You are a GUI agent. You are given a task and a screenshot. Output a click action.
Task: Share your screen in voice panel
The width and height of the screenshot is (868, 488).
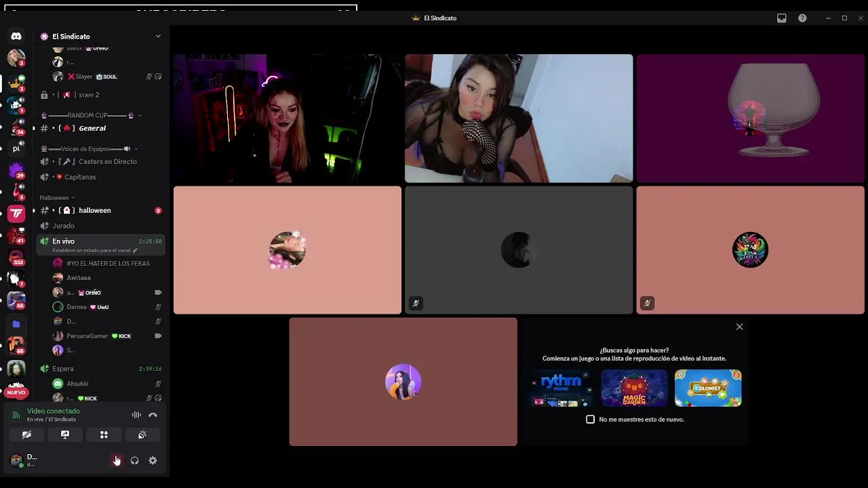(x=65, y=434)
